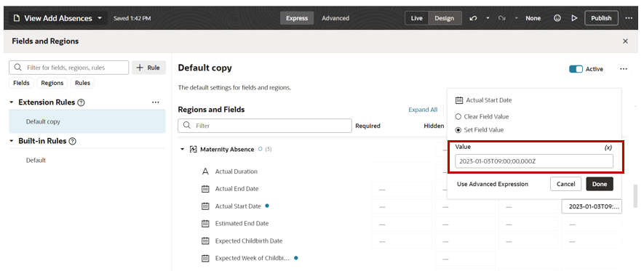The height and width of the screenshot is (271, 644).
Task: Open the top-bar three-dot menu
Action: tap(629, 18)
